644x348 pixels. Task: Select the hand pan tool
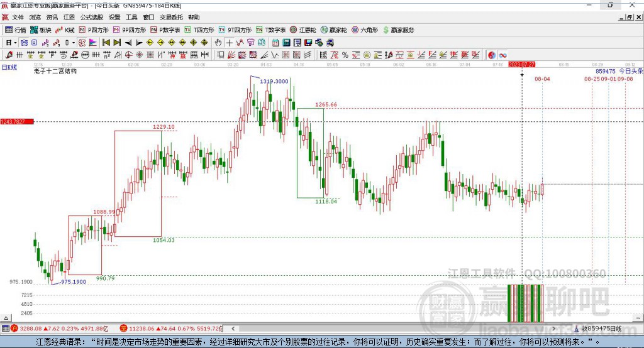(218, 42)
